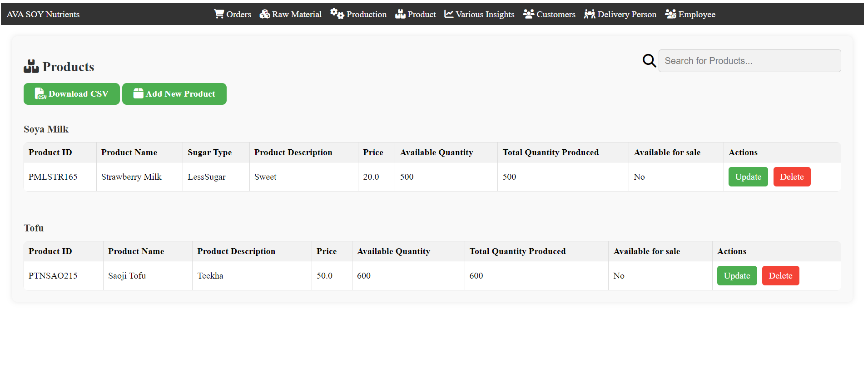Click the Production gears icon
Viewport: 868px width, 387px height.
click(337, 14)
